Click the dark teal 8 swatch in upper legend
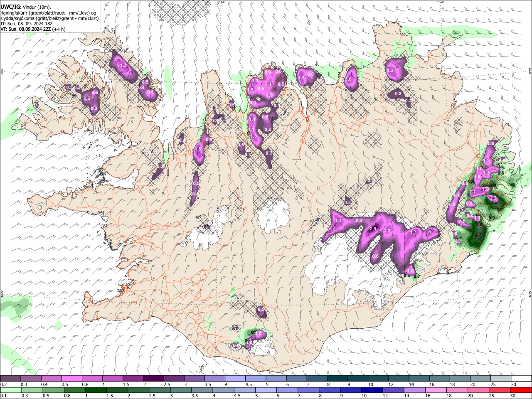This screenshot has height=399, width=532. (x=337, y=378)
